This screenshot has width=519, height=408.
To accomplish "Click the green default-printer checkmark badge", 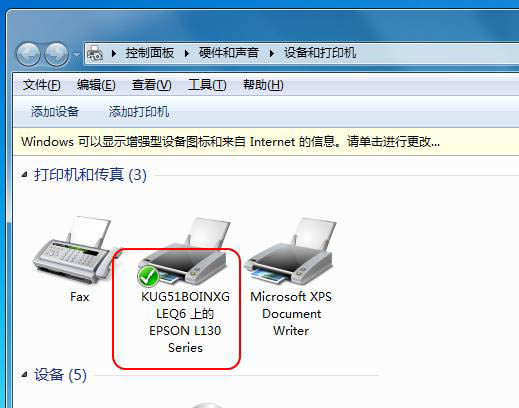I will (x=148, y=276).
